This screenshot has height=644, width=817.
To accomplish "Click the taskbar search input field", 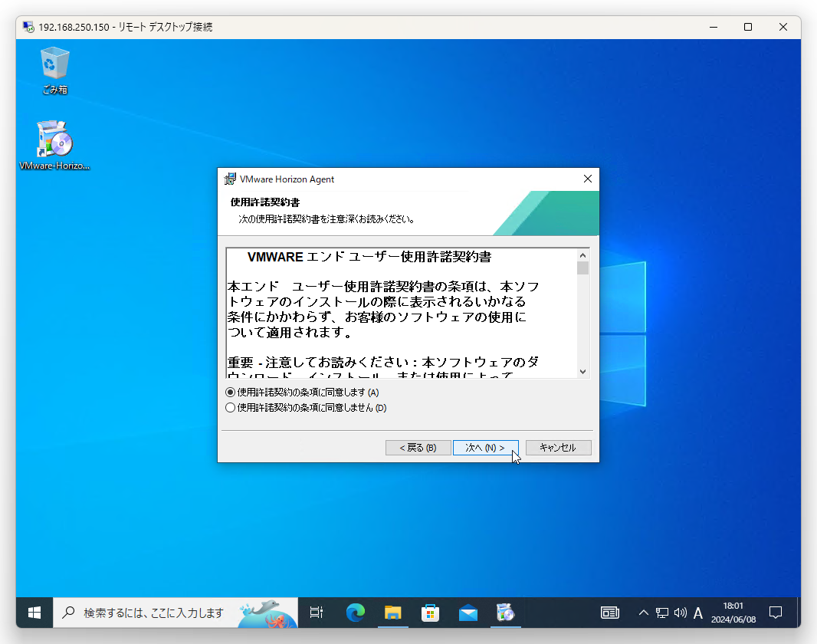I will point(176,613).
